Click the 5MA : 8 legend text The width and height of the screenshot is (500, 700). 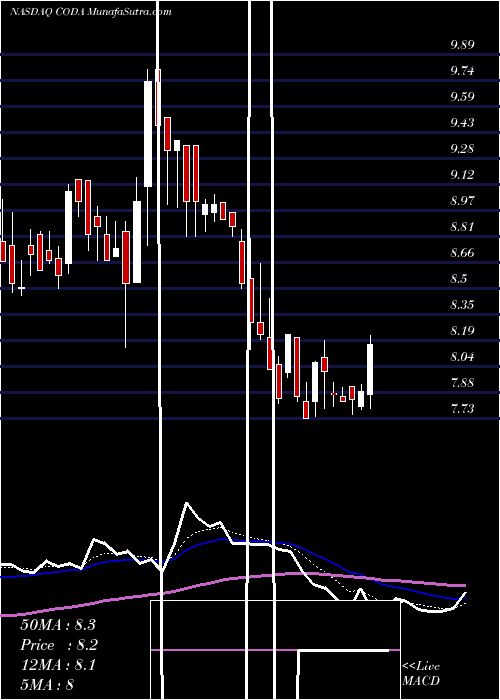[47, 684]
